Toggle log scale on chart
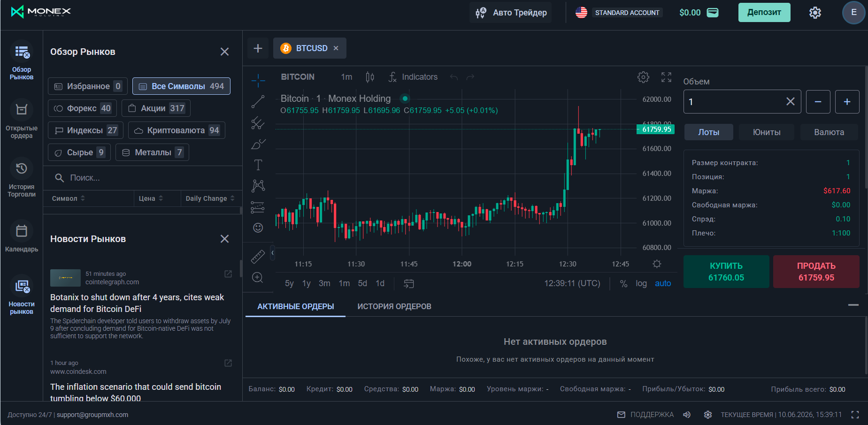Viewport: 868px width, 425px height. (641, 283)
